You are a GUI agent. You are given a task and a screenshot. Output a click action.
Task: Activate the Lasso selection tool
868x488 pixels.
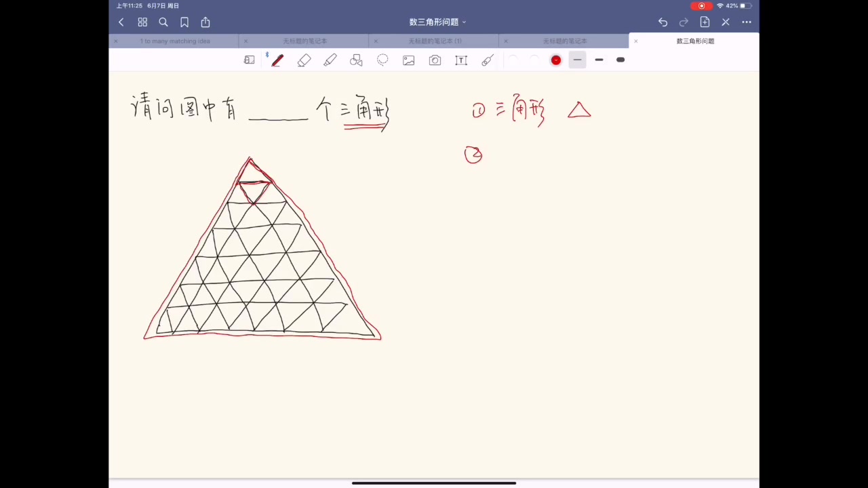[x=382, y=60]
